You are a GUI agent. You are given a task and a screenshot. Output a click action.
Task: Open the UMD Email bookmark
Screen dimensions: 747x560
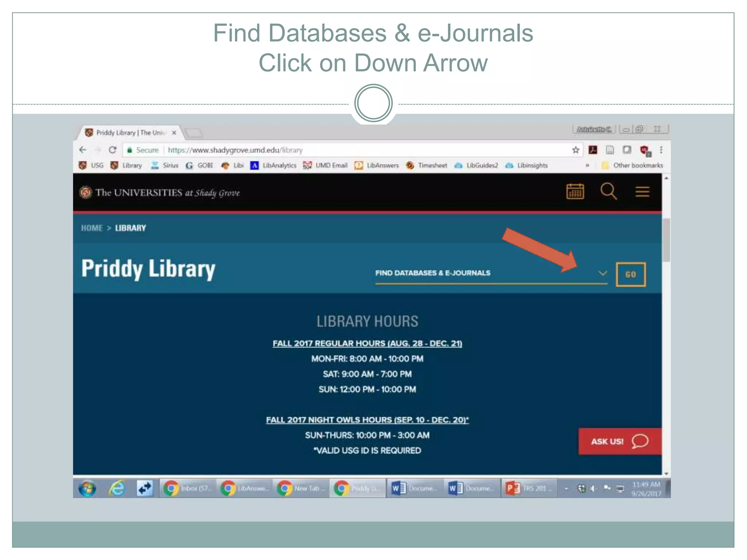(x=325, y=166)
